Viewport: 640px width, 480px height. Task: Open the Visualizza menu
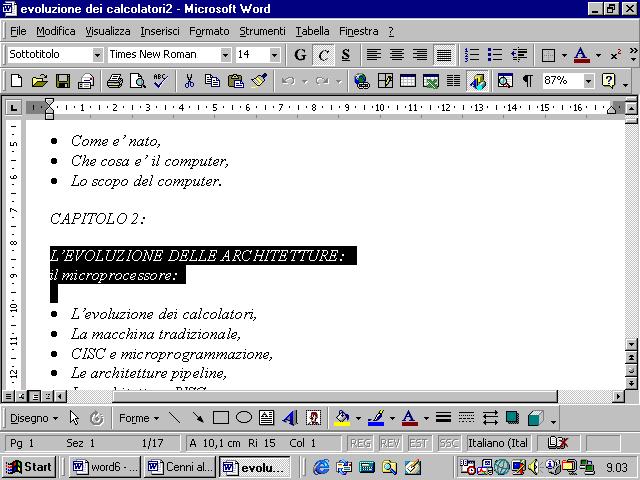tap(108, 31)
